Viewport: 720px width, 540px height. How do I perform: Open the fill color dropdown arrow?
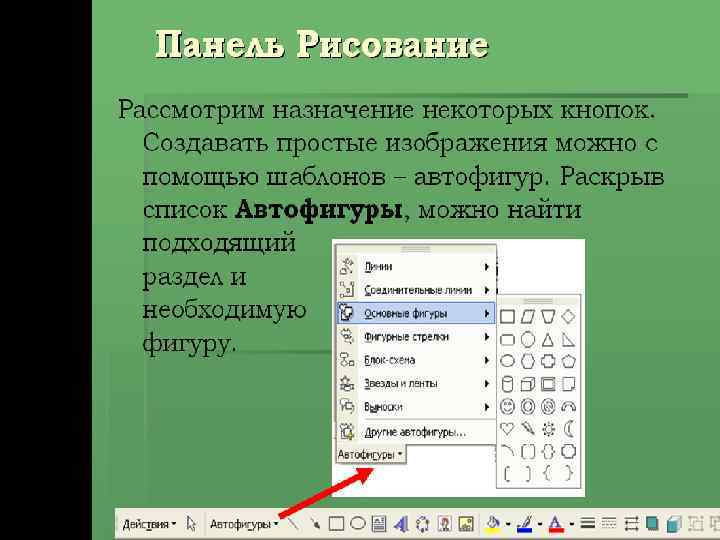pos(508,524)
